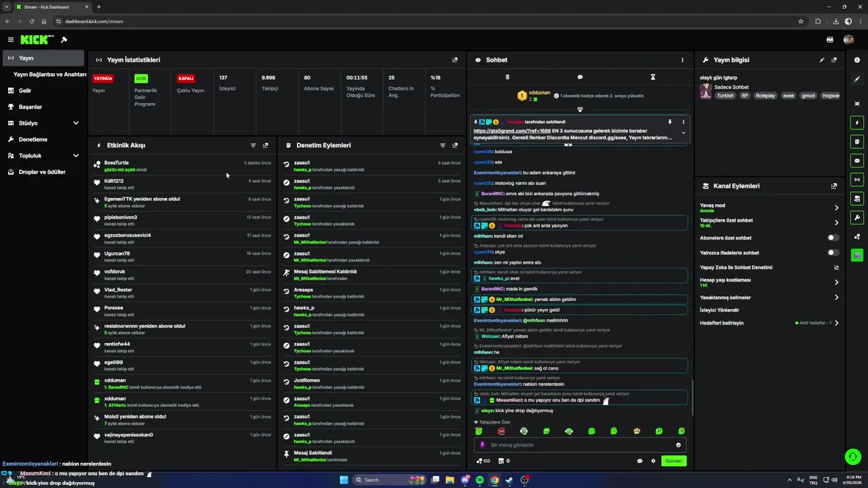Open Takipçilere özel sohbet settings
The height and width of the screenshot is (488, 868).
click(x=770, y=222)
